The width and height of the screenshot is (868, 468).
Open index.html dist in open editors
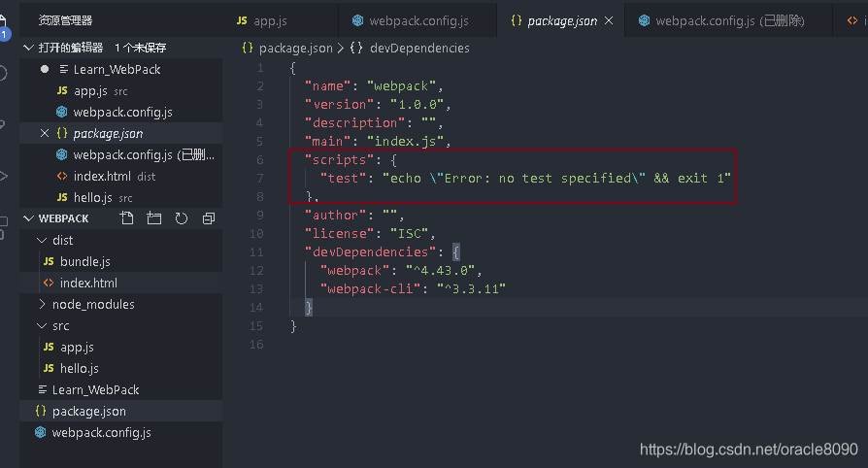[x=120, y=176]
